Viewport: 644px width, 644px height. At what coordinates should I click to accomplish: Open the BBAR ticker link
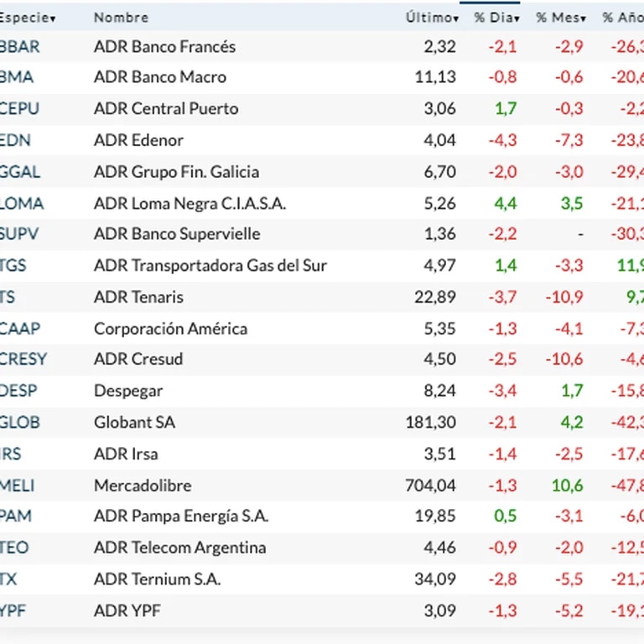coord(19,47)
